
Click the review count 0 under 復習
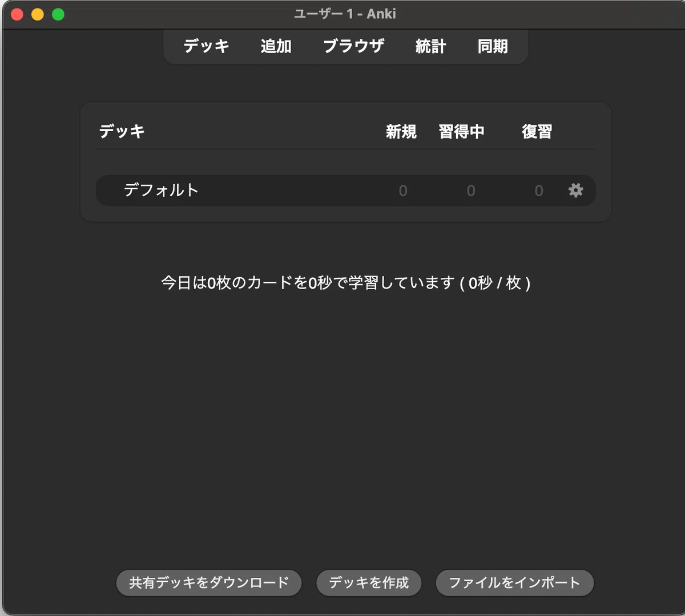pyautogui.click(x=539, y=191)
